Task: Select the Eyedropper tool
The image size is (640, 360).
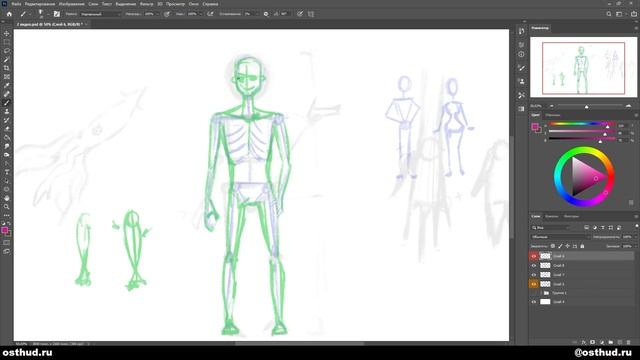Action: pyautogui.click(x=7, y=85)
